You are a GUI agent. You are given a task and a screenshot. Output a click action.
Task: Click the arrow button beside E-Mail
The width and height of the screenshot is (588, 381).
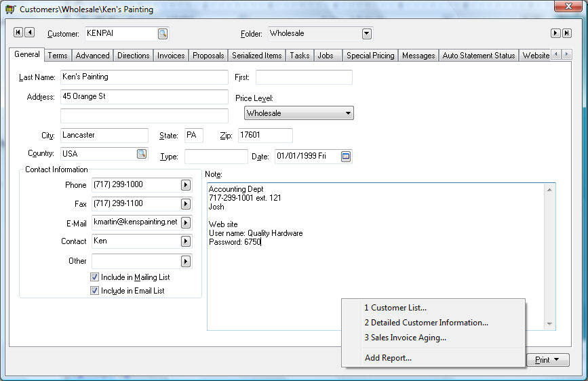pyautogui.click(x=186, y=222)
